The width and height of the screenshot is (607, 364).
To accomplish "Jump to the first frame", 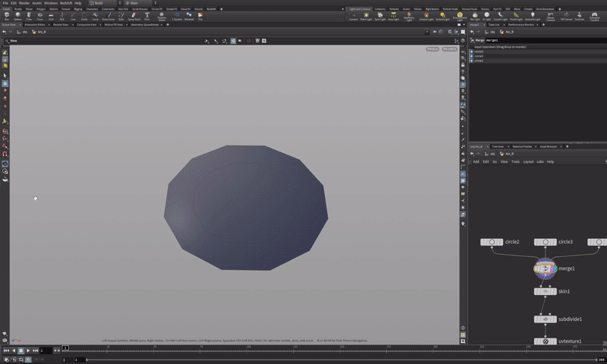I will point(6,350).
